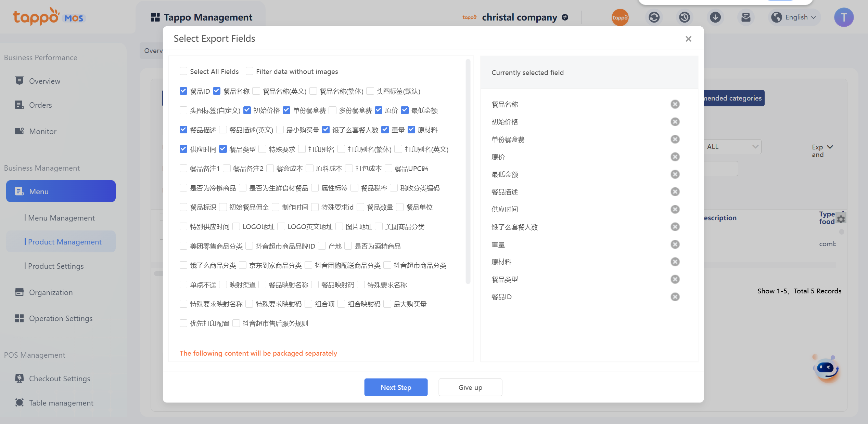Open Product Settings in sidebar
The image size is (868, 424).
tap(56, 266)
